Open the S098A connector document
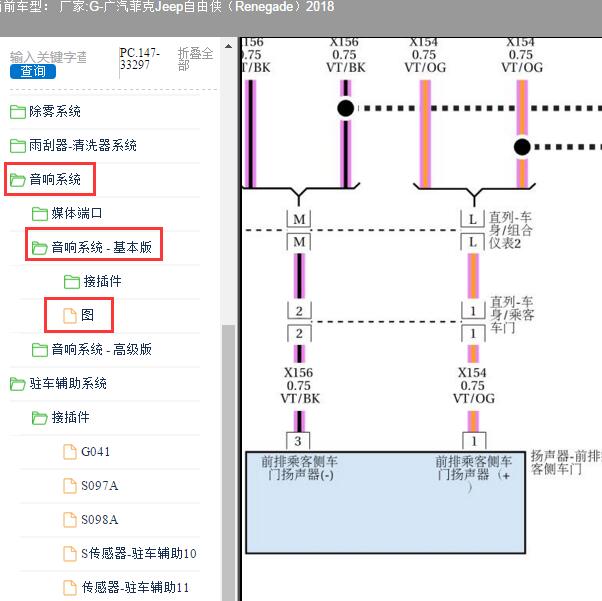602x601 pixels. [x=99, y=520]
